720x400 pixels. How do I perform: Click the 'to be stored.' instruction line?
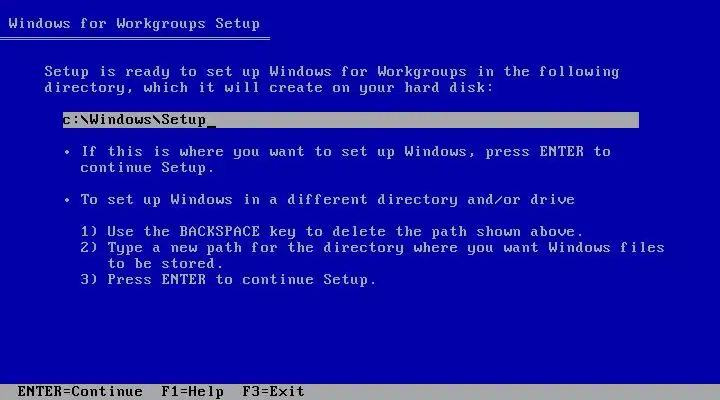pyautogui.click(x=165, y=264)
